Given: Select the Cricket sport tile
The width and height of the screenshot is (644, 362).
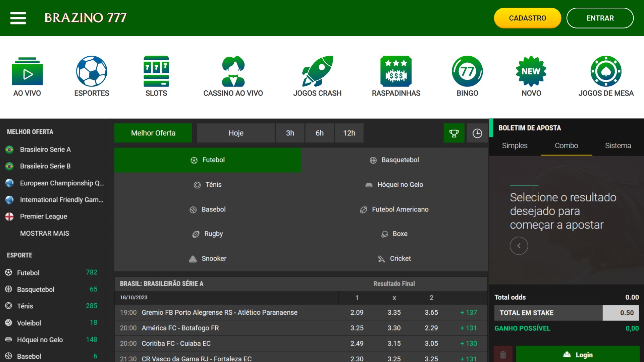Looking at the screenshot, I should [394, 259].
